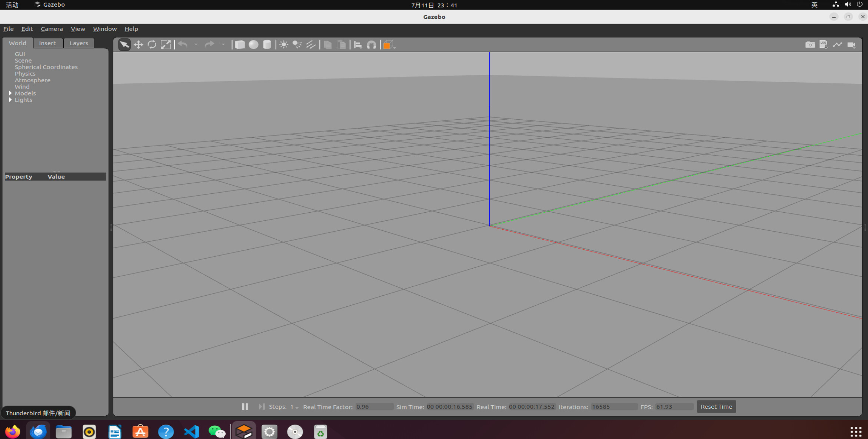Add a point light

[x=284, y=45]
